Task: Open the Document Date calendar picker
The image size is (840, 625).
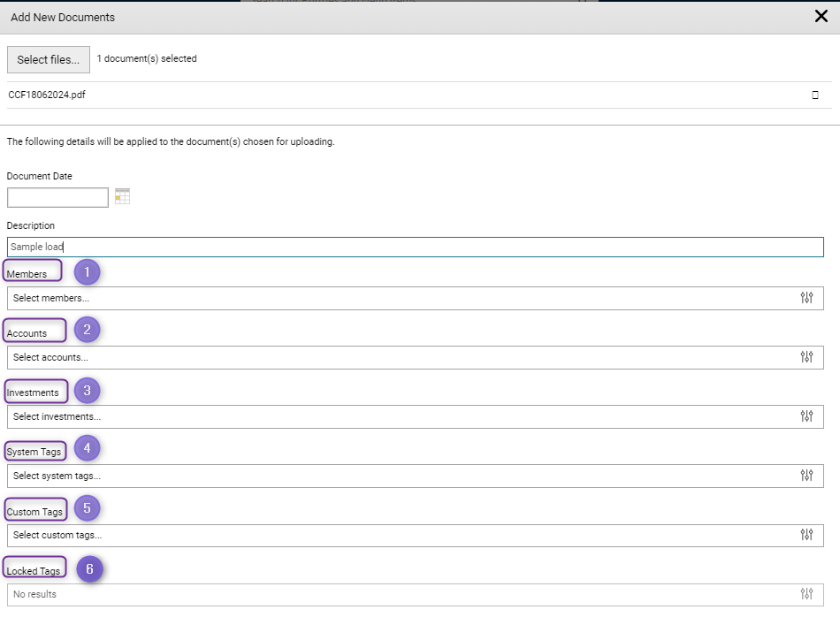Action: tap(122, 196)
